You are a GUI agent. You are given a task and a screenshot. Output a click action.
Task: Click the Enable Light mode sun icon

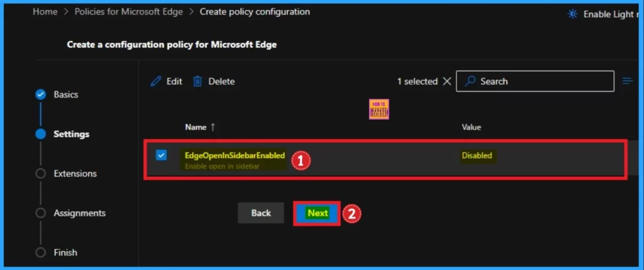tap(572, 14)
